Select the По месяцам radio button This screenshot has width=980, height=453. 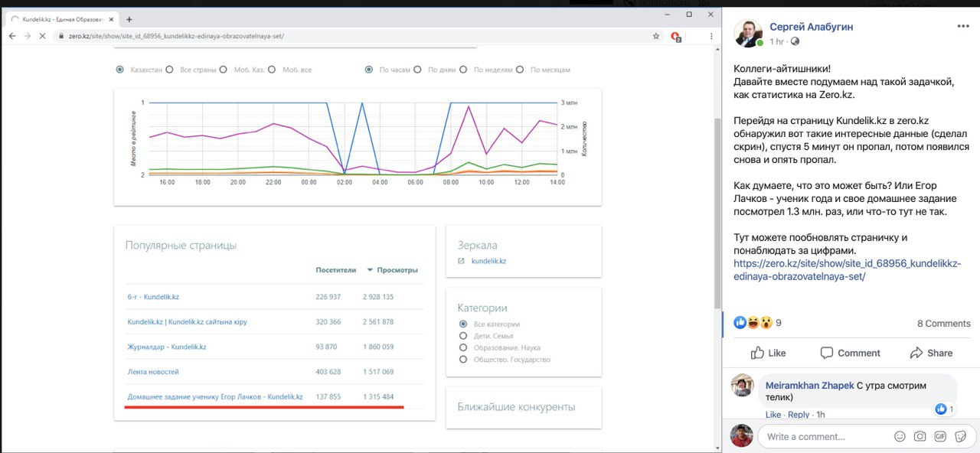tap(520, 70)
